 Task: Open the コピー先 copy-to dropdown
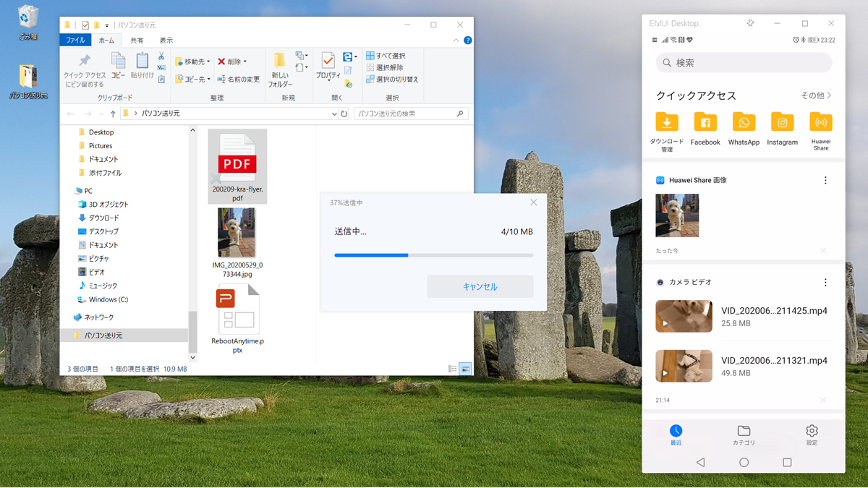click(x=192, y=80)
